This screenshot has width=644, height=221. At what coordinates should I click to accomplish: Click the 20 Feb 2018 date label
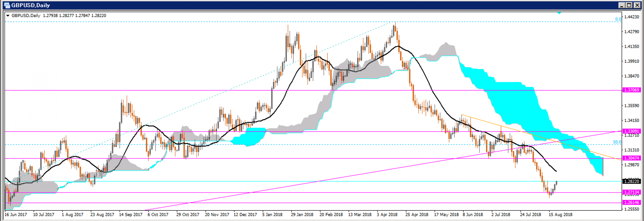click(x=331, y=215)
